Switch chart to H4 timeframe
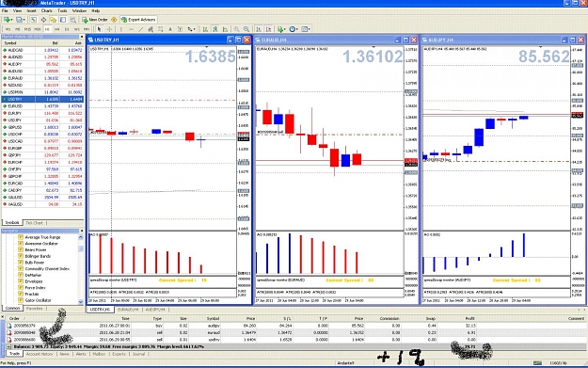The height and width of the screenshot is (368, 588). tap(57, 29)
